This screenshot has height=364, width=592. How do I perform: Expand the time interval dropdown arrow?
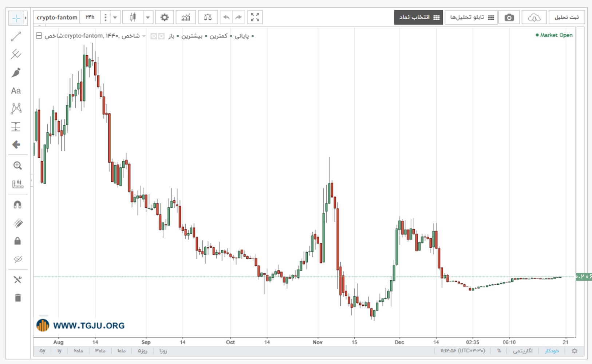(x=115, y=17)
